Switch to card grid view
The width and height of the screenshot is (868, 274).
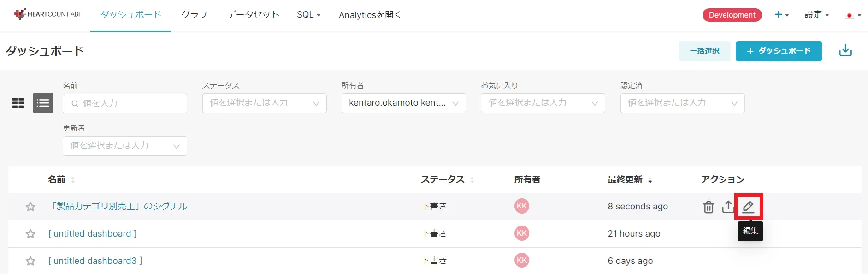pos(18,103)
